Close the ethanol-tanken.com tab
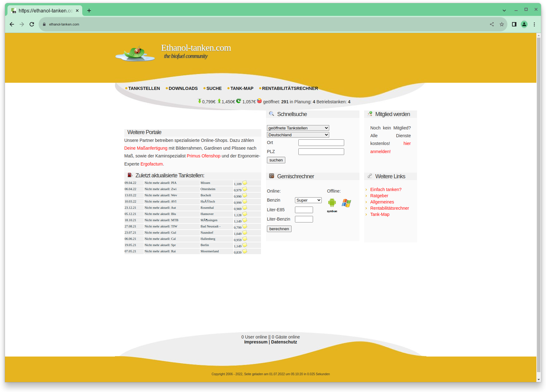 [x=77, y=11]
